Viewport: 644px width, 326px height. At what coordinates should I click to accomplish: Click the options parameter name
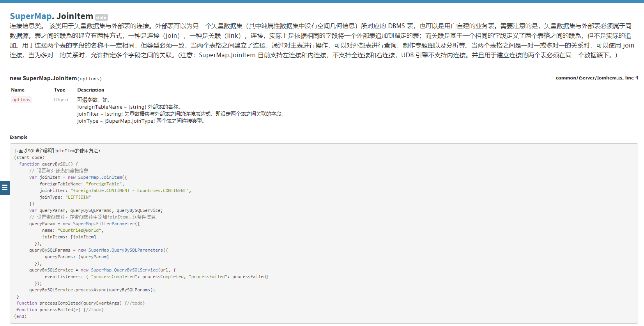pyautogui.click(x=21, y=100)
